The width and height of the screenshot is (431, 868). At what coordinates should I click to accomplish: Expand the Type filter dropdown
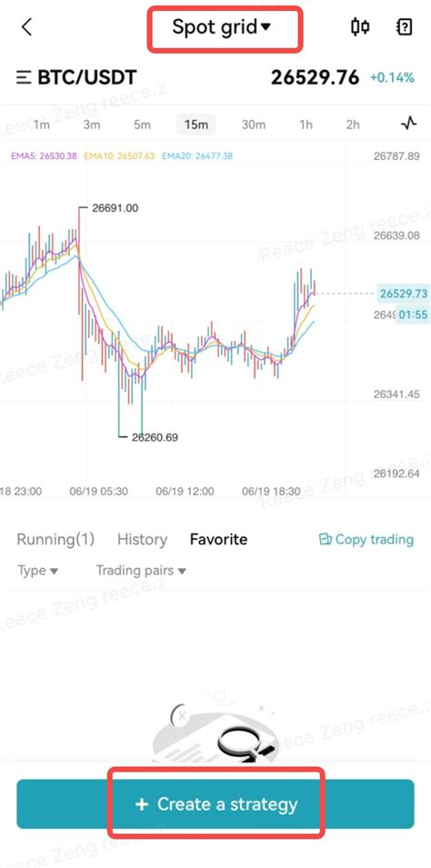pyautogui.click(x=37, y=570)
